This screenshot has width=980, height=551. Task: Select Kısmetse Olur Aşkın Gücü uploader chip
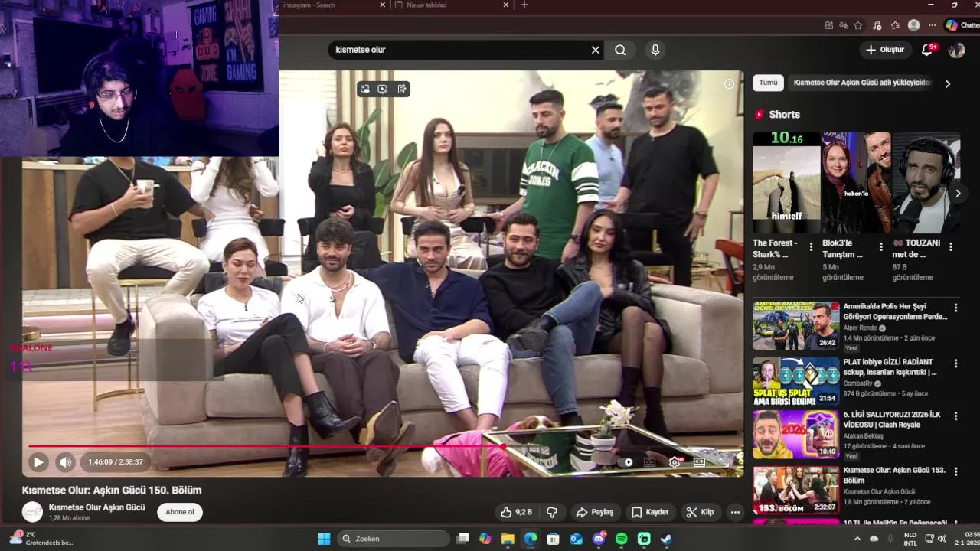pyautogui.click(x=862, y=83)
